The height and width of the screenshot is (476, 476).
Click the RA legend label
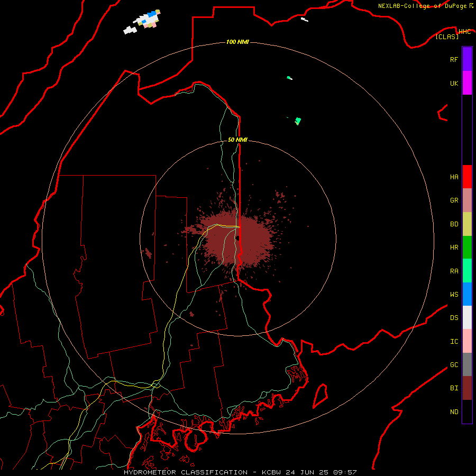(x=454, y=271)
